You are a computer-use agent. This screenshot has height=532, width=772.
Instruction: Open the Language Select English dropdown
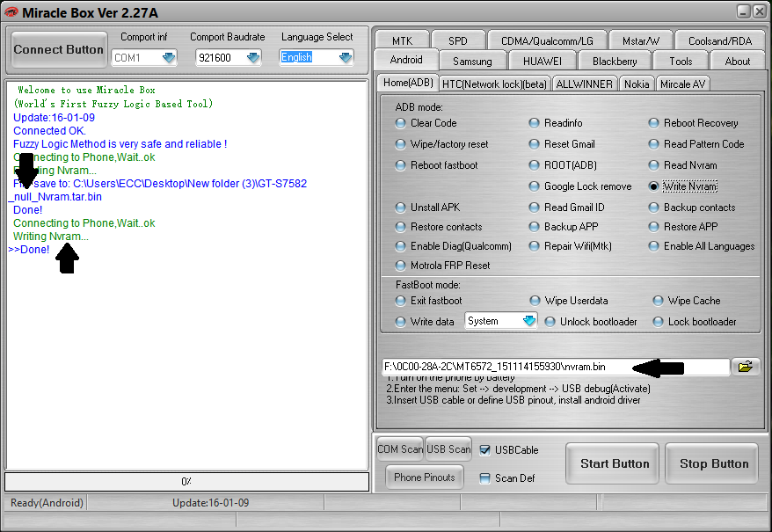[x=346, y=58]
